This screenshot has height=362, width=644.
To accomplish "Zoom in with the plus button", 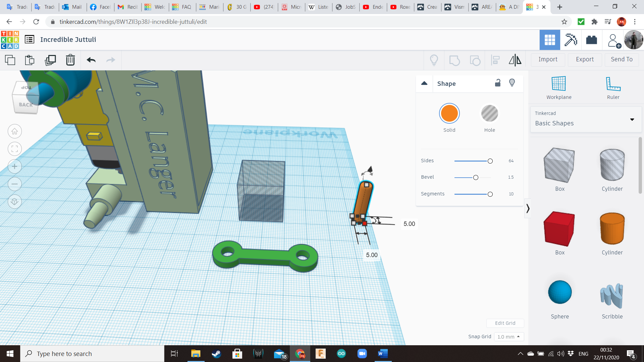I will point(15,167).
